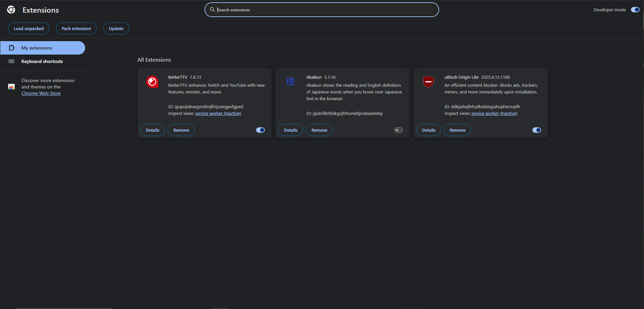
Task: Disable the uBlock Origin Lite toggle
Action: click(x=536, y=130)
